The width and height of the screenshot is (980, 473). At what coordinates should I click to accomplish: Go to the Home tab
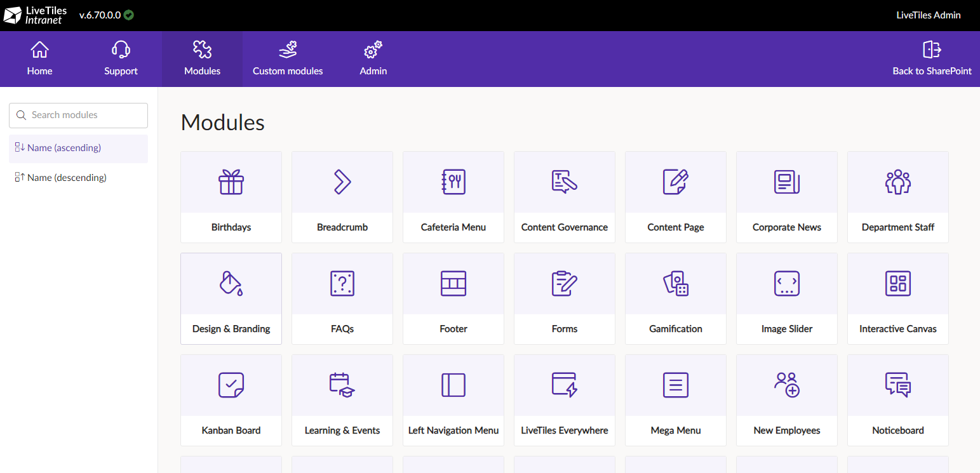39,59
